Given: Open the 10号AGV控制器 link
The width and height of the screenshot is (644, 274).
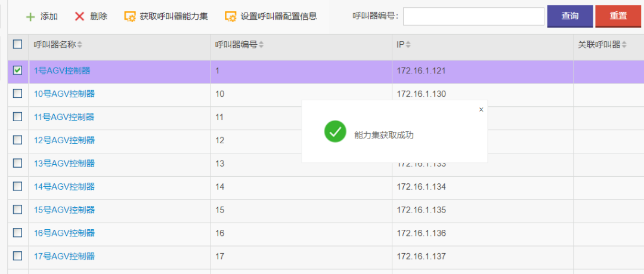Looking at the screenshot, I should click(64, 94).
